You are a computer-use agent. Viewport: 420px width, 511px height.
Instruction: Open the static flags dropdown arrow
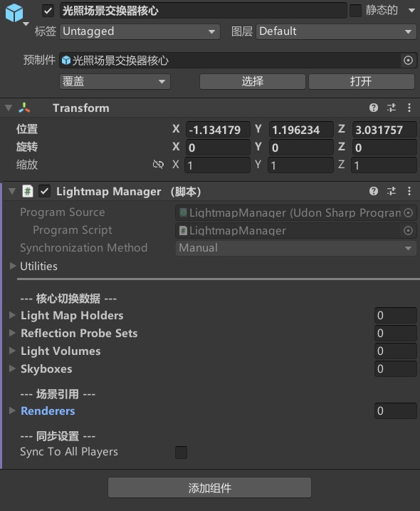[x=411, y=11]
